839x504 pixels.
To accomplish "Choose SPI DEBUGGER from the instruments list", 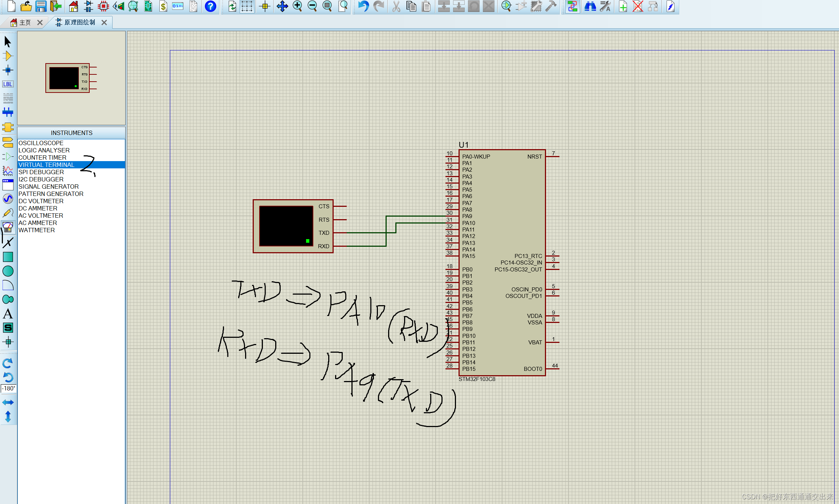I will pyautogui.click(x=41, y=172).
